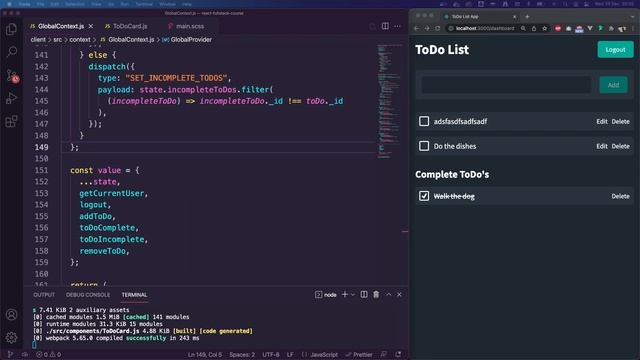Open Go to Line via Ln 149, Col 5

[x=205, y=355]
